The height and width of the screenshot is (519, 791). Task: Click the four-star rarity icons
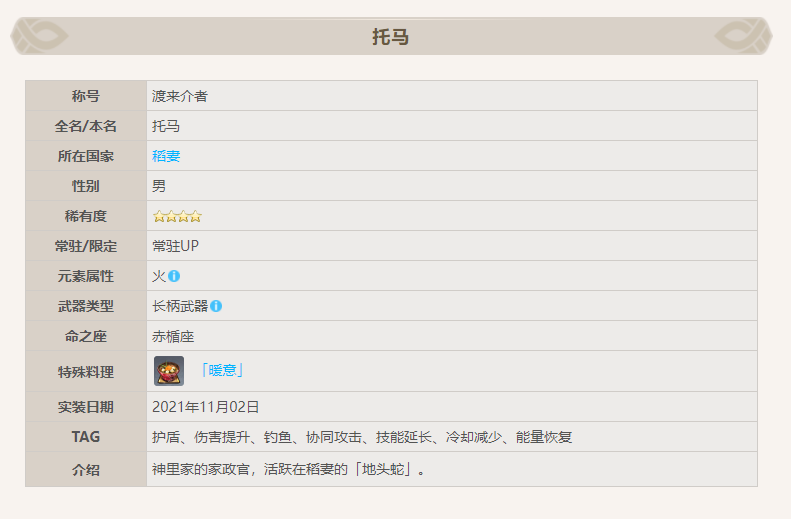tap(177, 216)
